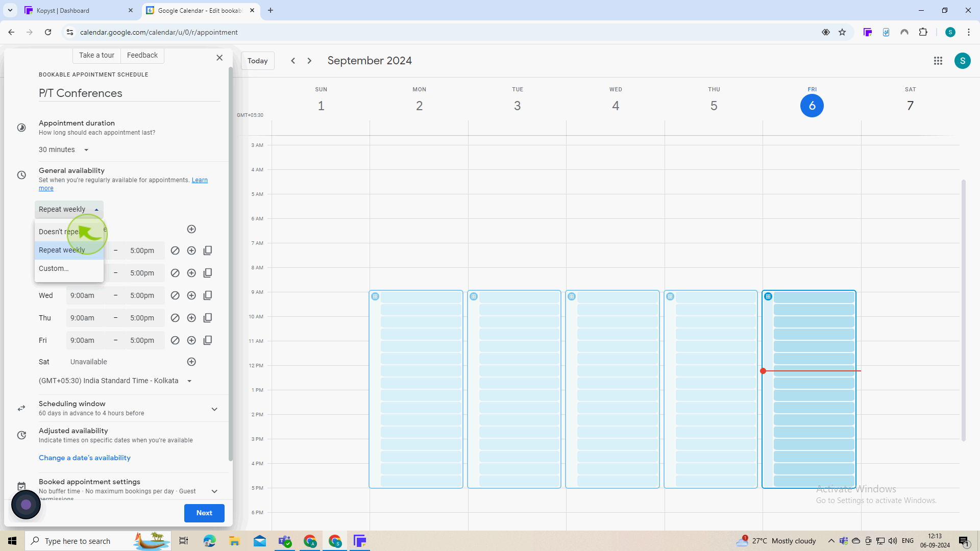Image resolution: width=980 pixels, height=551 pixels.
Task: Block the first 5:00pm row below dropdown
Action: (175, 251)
